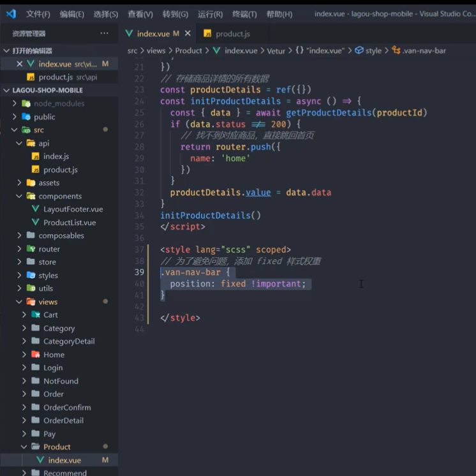Screen dimensions: 476x476
Task: Expand the composables folder
Action: click(59, 235)
